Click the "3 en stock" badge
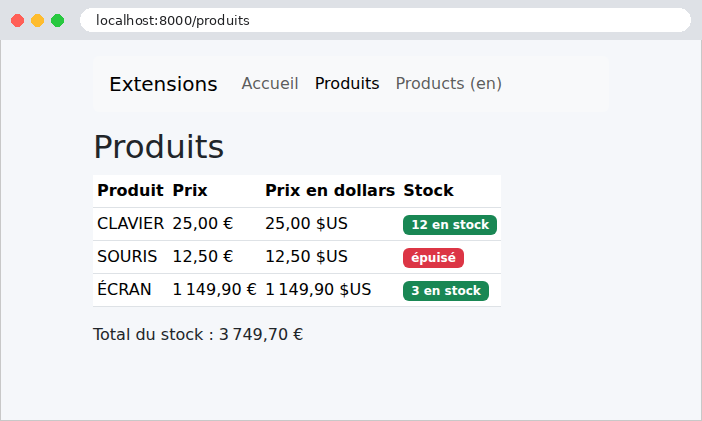702x421 pixels. [x=446, y=291]
